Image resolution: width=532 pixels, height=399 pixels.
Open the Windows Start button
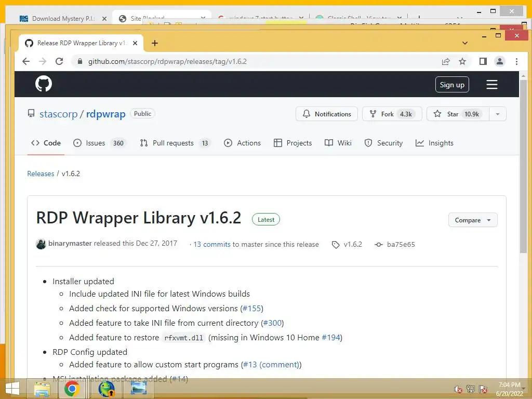tap(12, 389)
